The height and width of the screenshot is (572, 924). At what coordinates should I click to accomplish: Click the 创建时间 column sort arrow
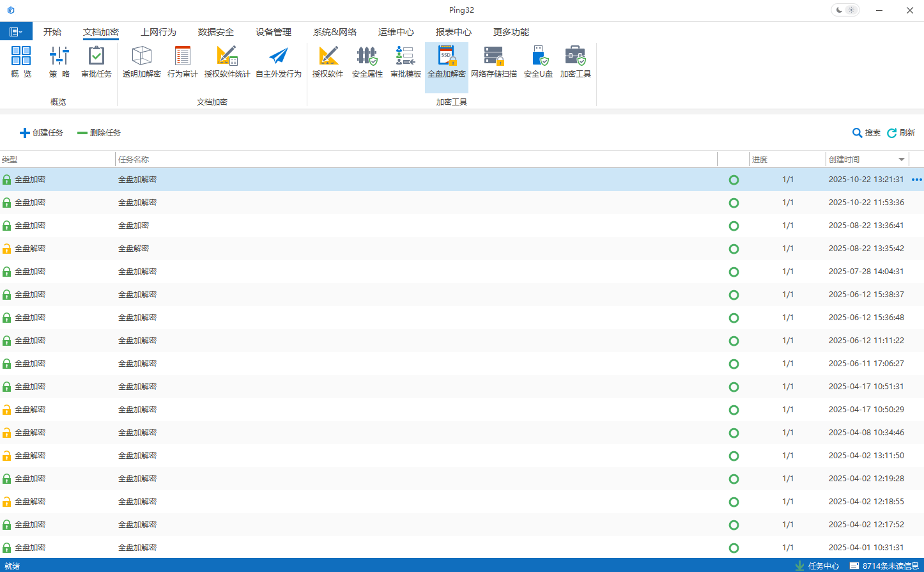tap(902, 160)
